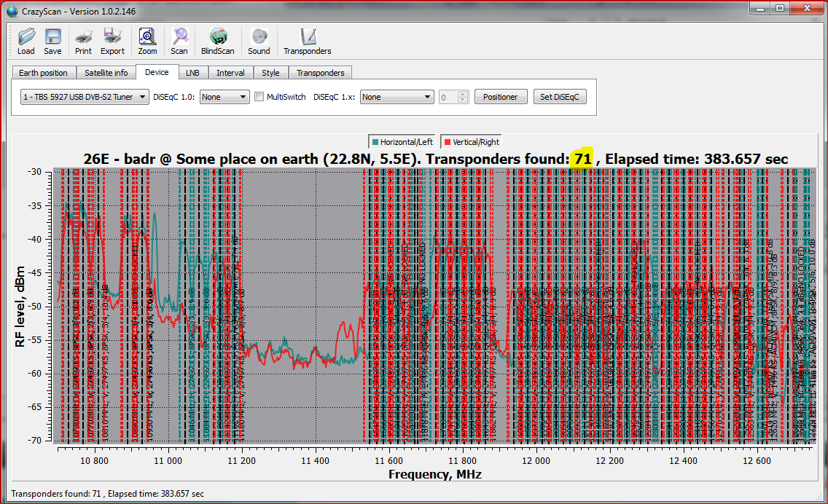Expand the DiSEqC 1.x dropdown
828x504 pixels.
[x=397, y=97]
